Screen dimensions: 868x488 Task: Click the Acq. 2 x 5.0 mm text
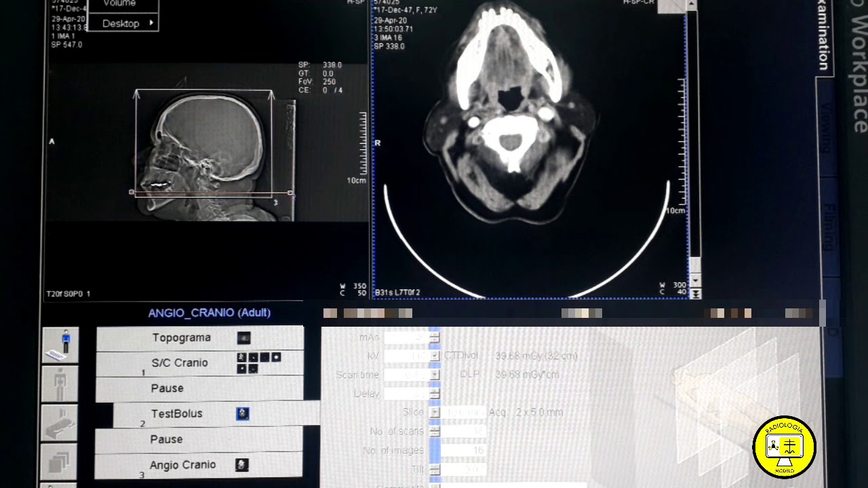point(526,412)
